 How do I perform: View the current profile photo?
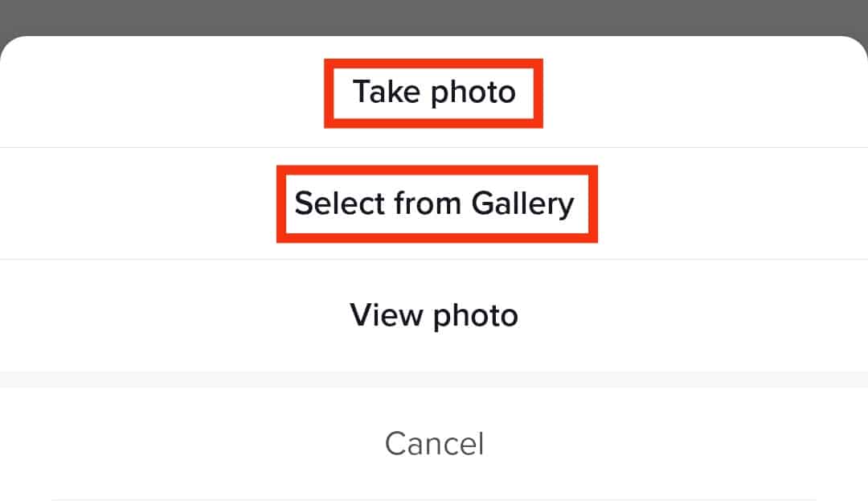tap(434, 314)
